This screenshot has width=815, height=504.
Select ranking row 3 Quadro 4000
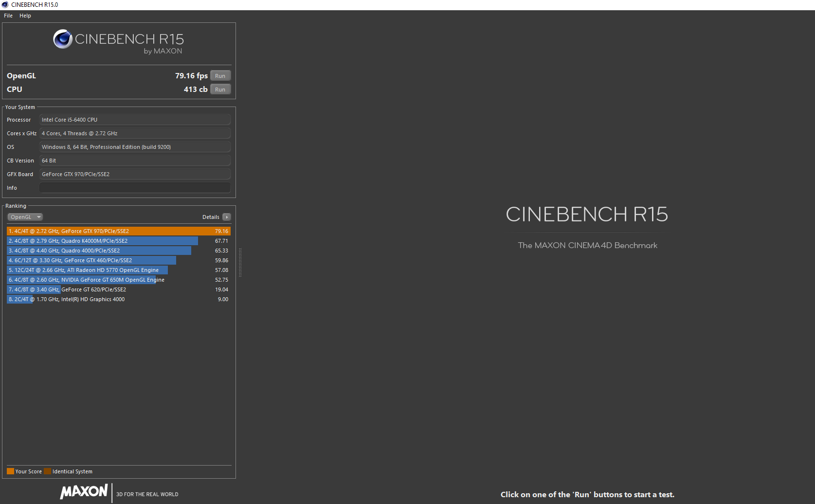click(119, 251)
